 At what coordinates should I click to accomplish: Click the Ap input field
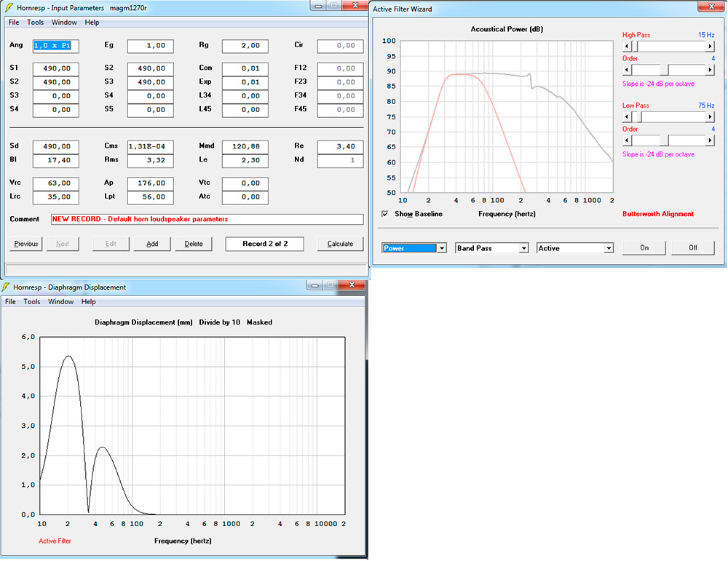(151, 183)
